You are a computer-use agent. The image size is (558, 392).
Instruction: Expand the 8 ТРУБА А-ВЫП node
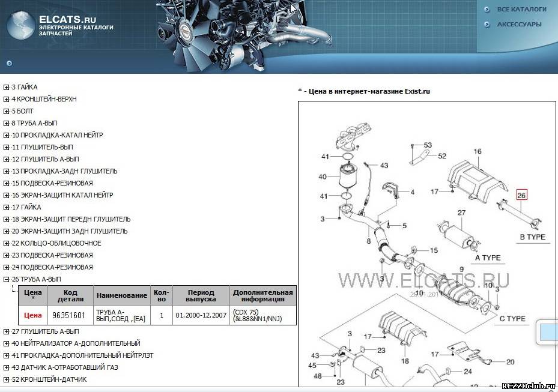[x=6, y=124]
